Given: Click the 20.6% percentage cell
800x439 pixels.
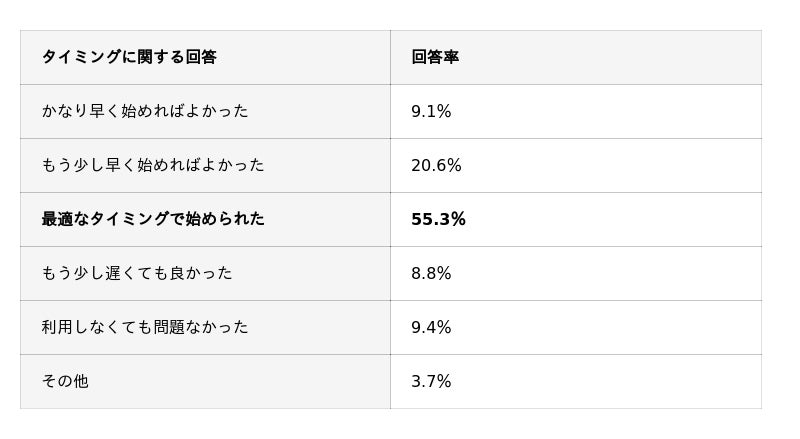Looking at the screenshot, I should pos(436,166).
